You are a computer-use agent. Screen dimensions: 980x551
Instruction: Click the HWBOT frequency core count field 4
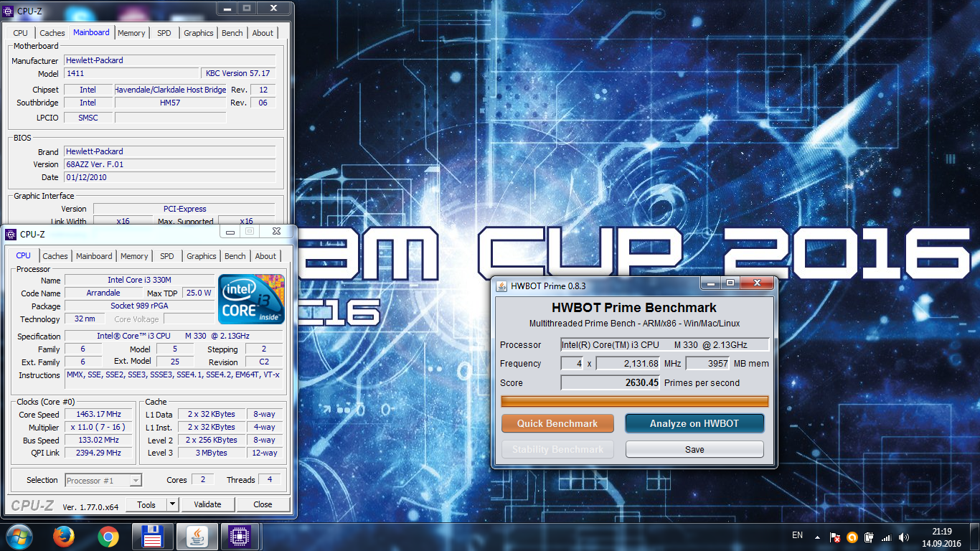573,364
